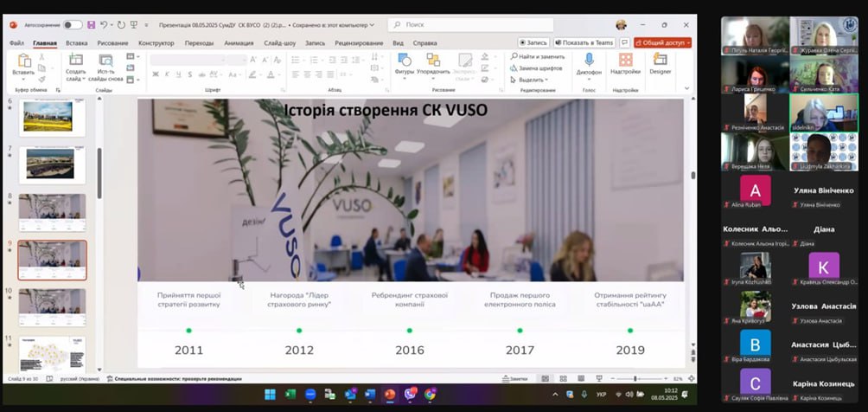Click Исп-ть слайды снова icon
868x412 pixels.
(105, 60)
